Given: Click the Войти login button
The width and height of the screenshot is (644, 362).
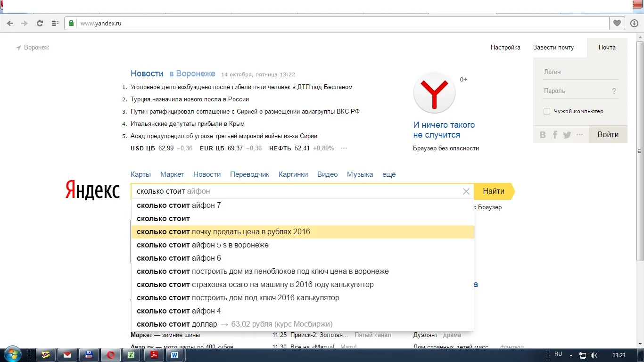Looking at the screenshot, I should (x=608, y=134).
